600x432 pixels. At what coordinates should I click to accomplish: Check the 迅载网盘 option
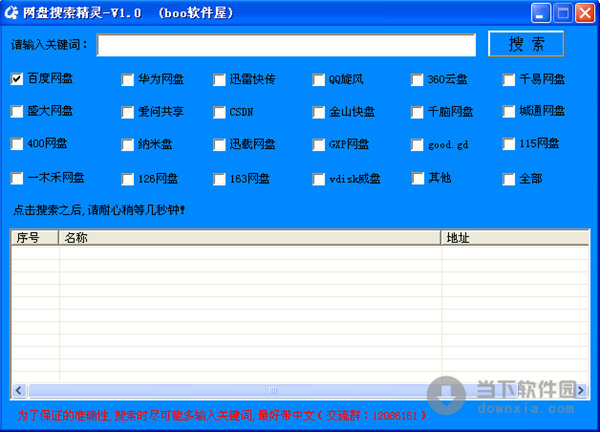[219, 145]
